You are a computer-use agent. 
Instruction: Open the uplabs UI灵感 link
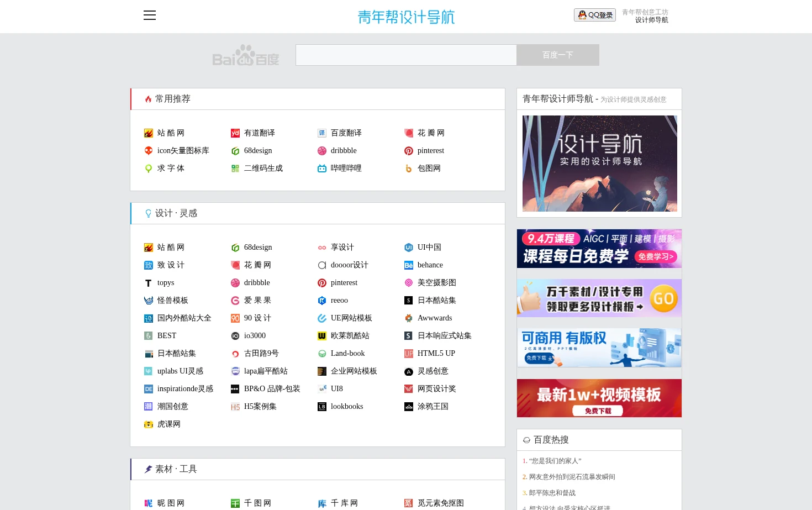pyautogui.click(x=180, y=371)
